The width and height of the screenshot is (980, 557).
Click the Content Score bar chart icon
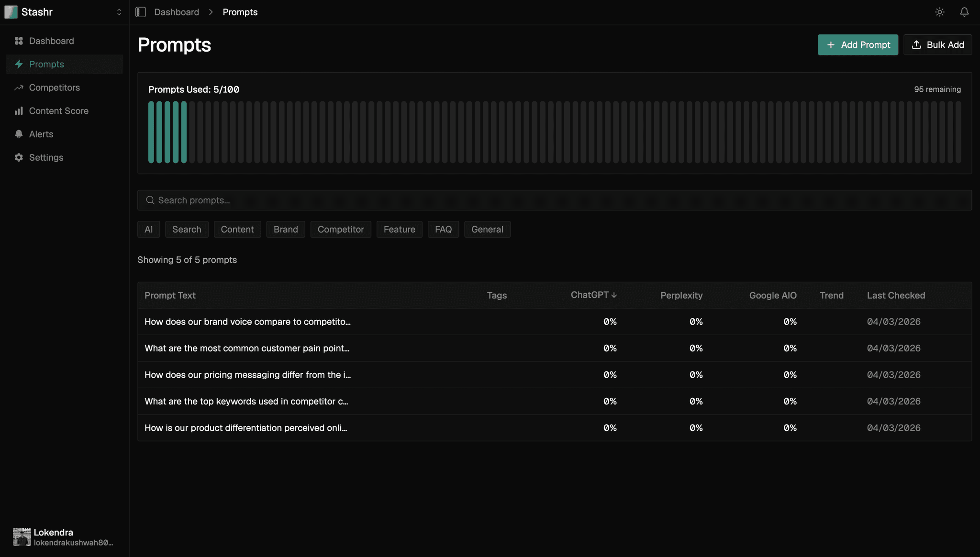19,110
